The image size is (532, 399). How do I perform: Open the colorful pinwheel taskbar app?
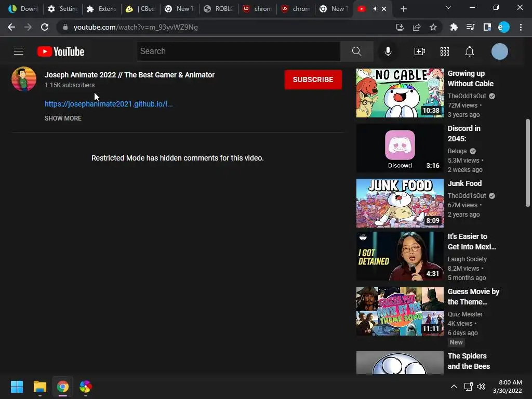[x=86, y=387]
